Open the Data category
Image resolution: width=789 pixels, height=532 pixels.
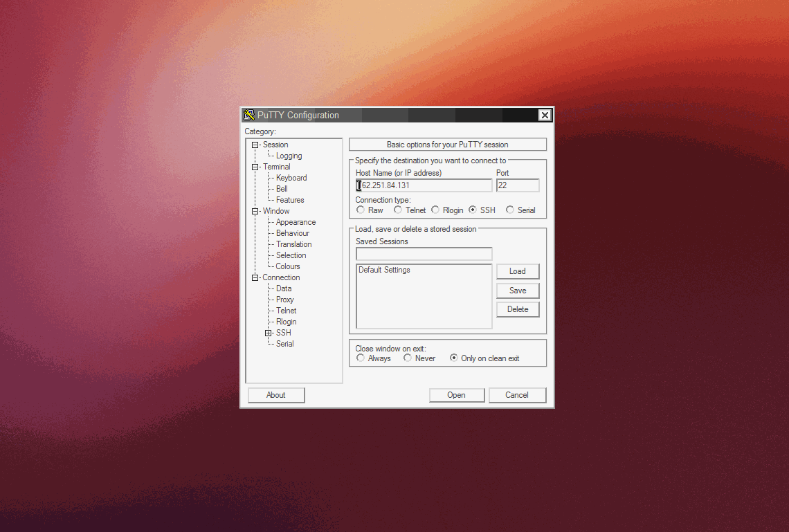284,288
